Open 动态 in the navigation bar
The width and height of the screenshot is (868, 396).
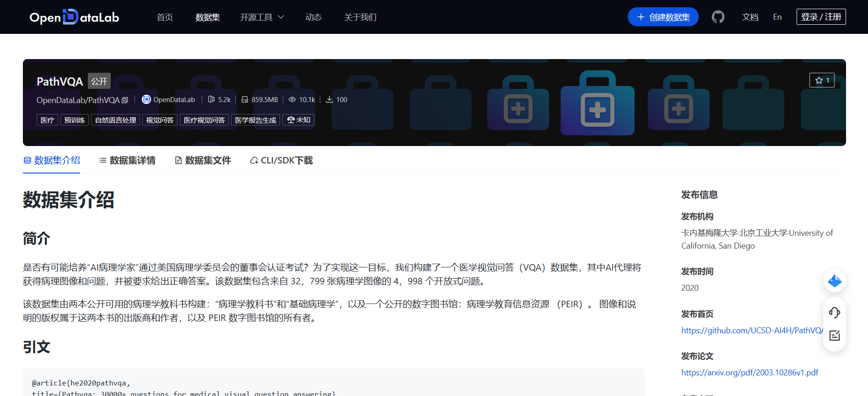click(313, 17)
